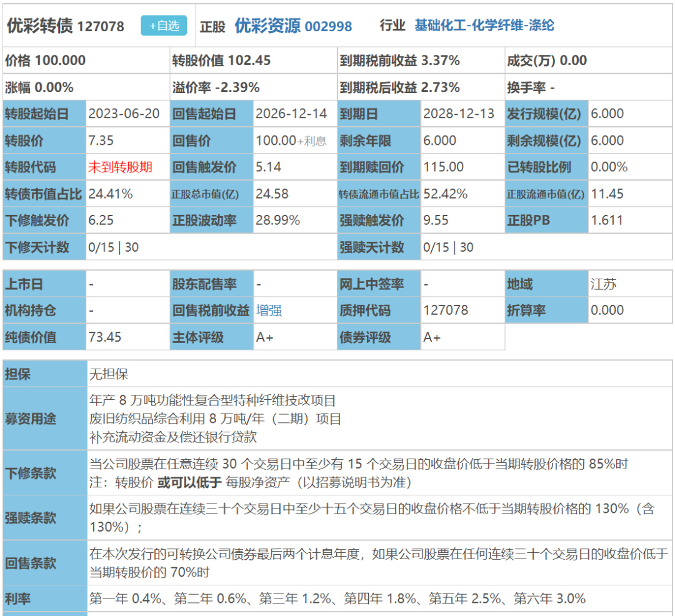This screenshot has width=675, height=616.
Task: Click the 强赎条款 label cell
Action: click(45, 518)
